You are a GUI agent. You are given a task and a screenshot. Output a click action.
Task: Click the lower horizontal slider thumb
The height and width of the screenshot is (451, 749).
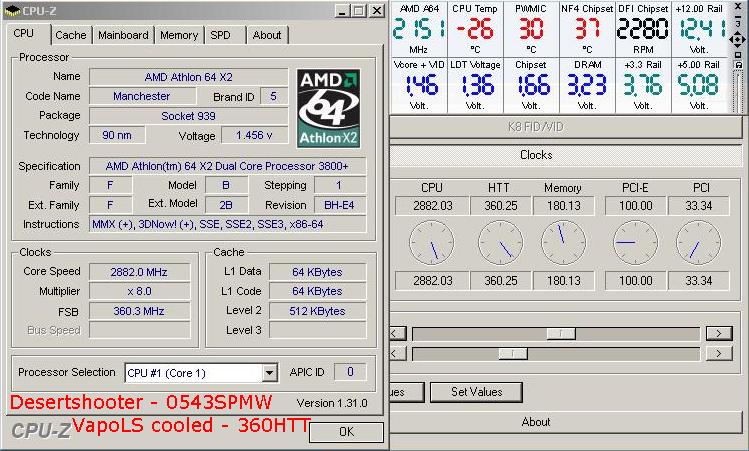tap(513, 354)
